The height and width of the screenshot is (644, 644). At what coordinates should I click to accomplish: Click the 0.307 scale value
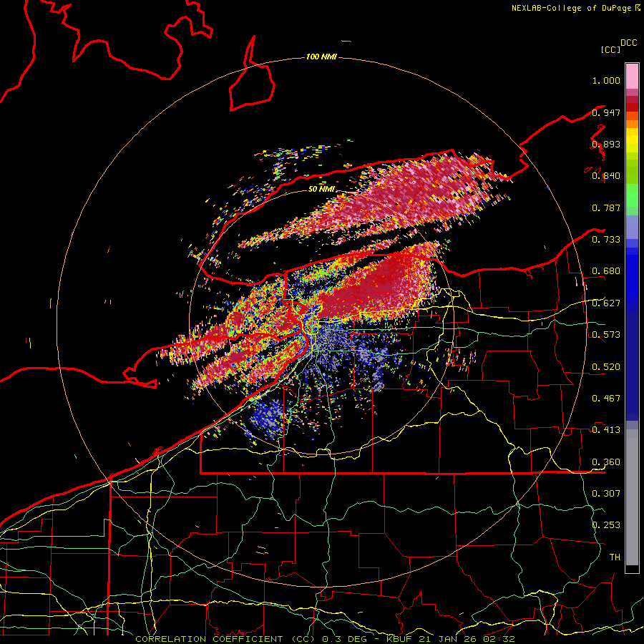pyautogui.click(x=606, y=494)
